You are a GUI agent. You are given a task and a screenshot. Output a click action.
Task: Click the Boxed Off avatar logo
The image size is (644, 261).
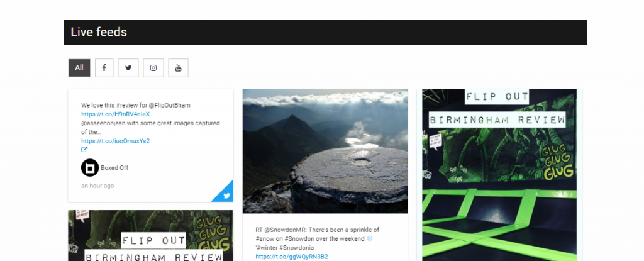pyautogui.click(x=90, y=168)
